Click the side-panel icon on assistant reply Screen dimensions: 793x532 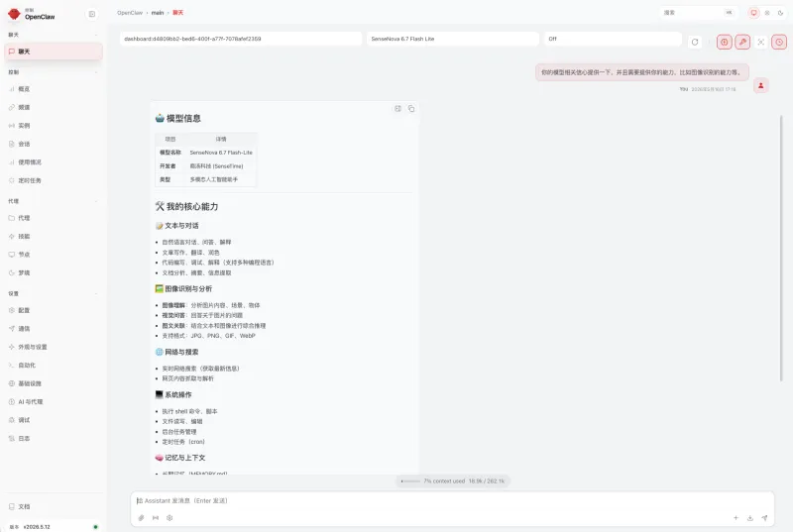tap(398, 109)
